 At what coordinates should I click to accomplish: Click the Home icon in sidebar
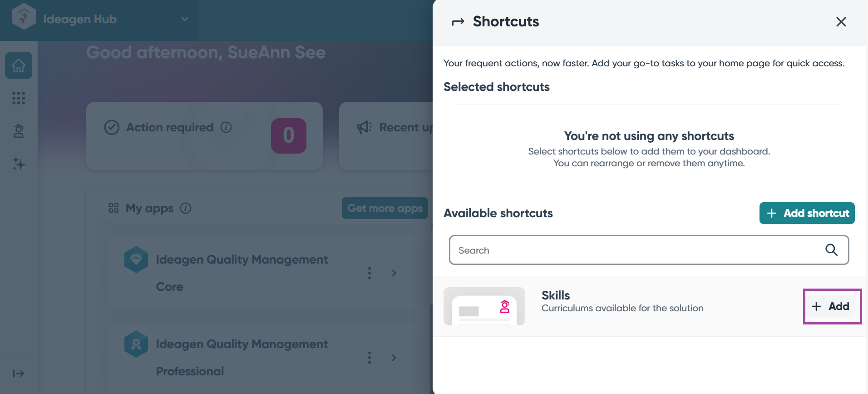point(19,66)
